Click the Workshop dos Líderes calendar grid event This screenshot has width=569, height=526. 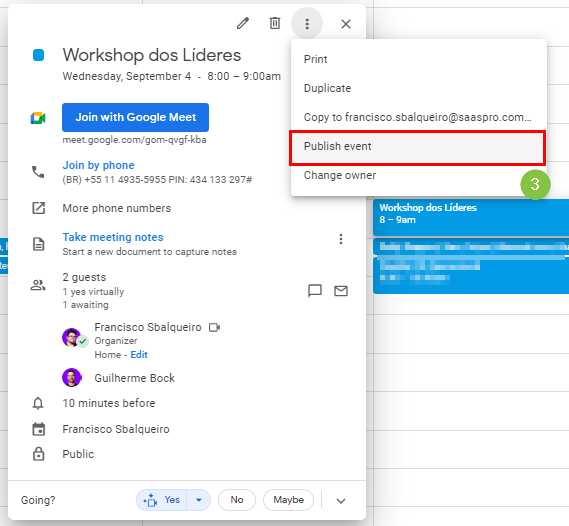tap(471, 217)
